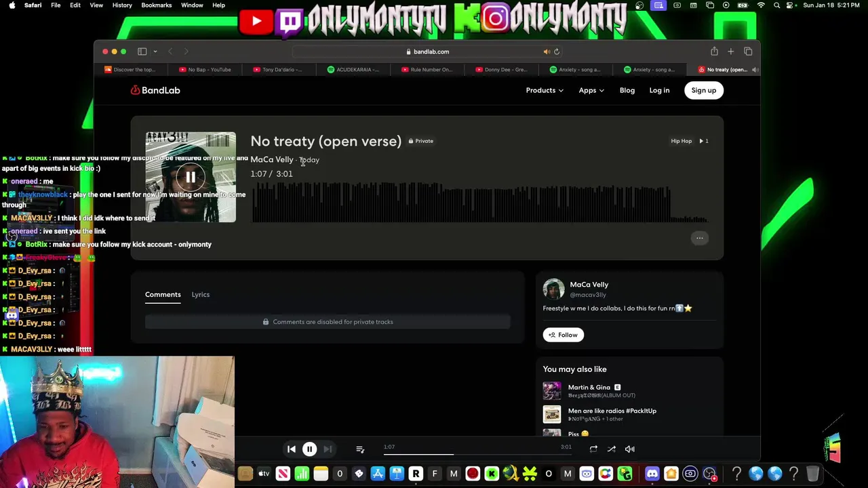Switch to the Lyrics tab
Screen dimensions: 868x488
coord(201,294)
